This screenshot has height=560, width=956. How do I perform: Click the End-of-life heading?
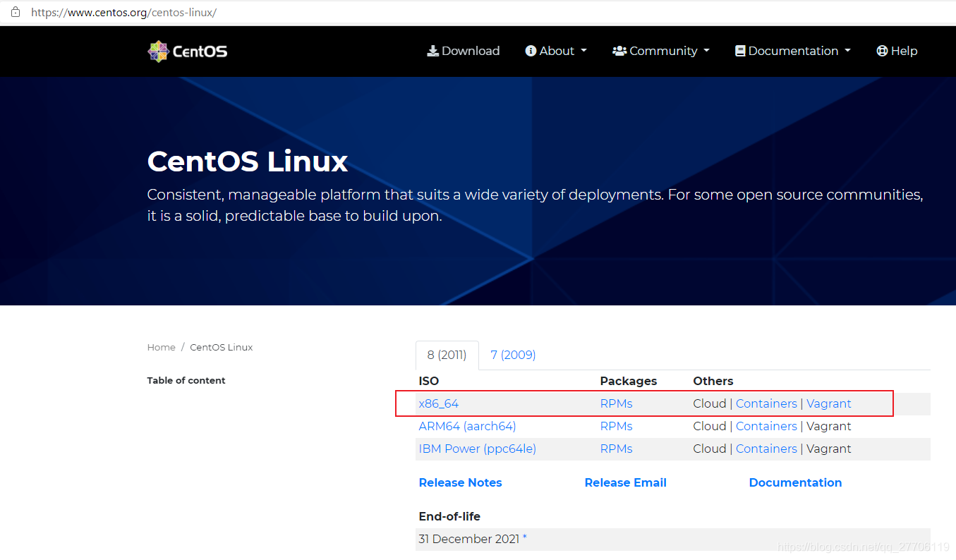(x=449, y=516)
